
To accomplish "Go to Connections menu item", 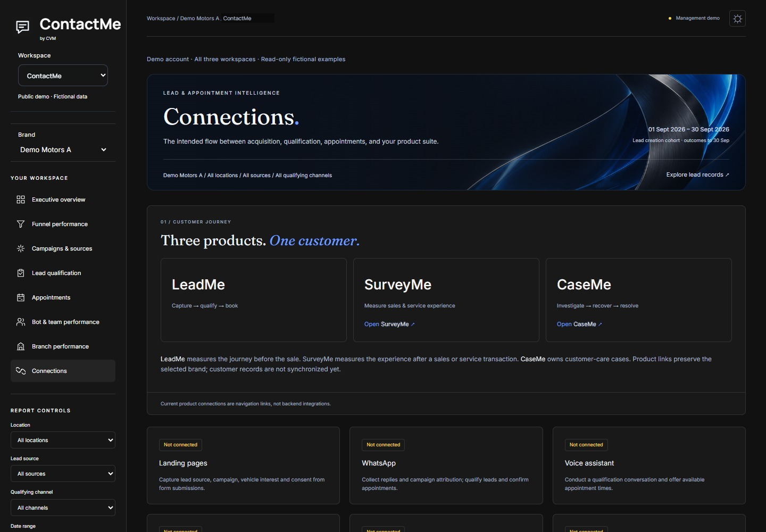I will point(63,371).
